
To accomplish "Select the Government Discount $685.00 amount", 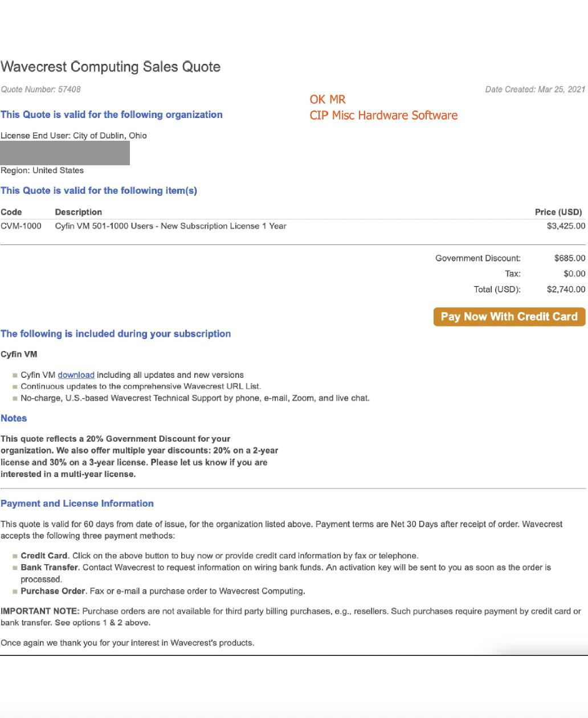I will coord(570,259).
